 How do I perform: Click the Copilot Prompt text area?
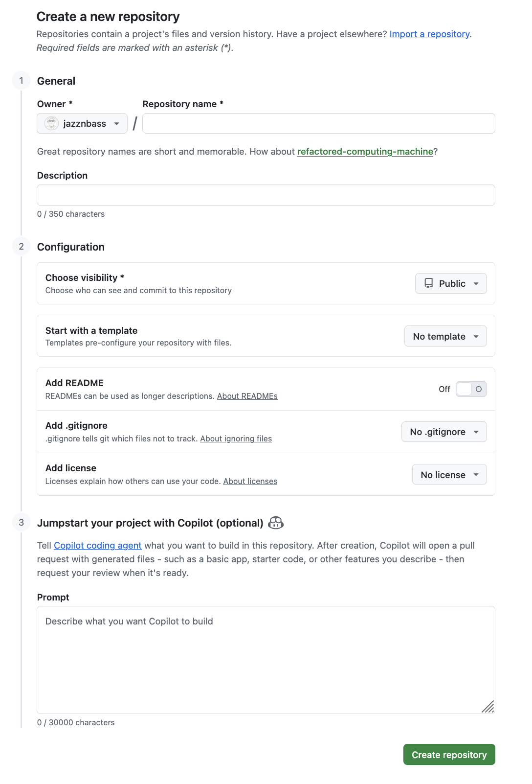pyautogui.click(x=266, y=660)
